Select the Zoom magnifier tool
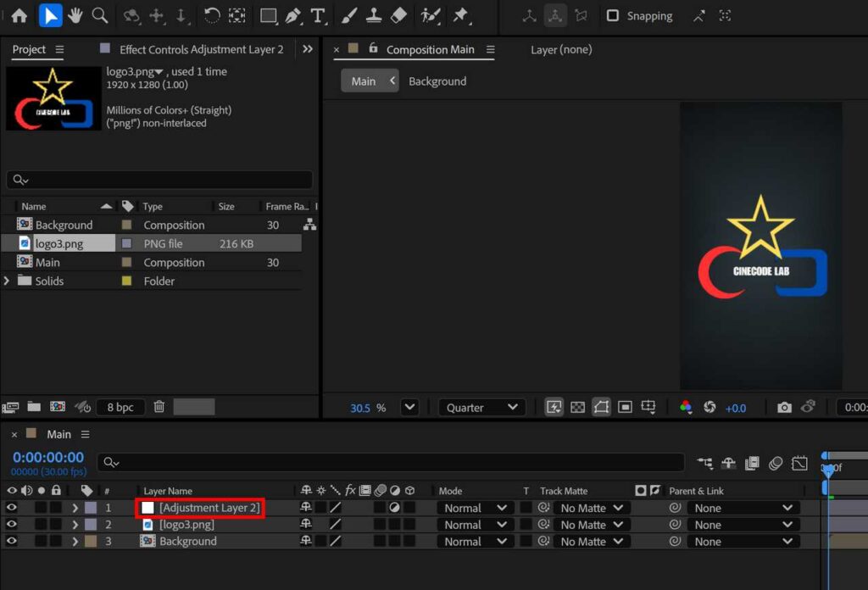The height and width of the screenshot is (590, 868). tap(100, 15)
